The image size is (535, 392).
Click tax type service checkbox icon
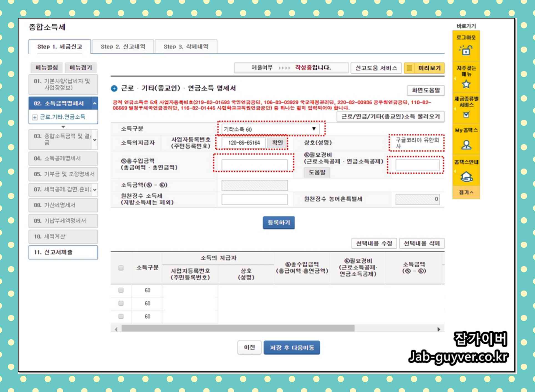point(466,115)
